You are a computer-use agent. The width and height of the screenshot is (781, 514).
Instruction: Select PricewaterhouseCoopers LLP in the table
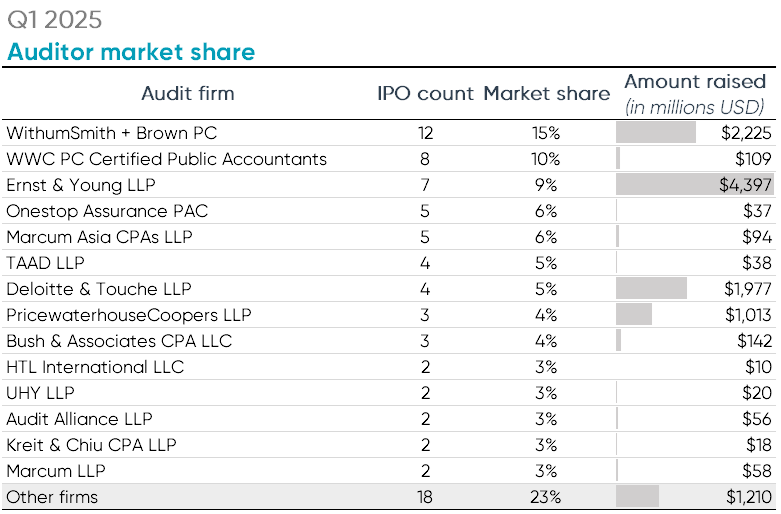point(126,315)
